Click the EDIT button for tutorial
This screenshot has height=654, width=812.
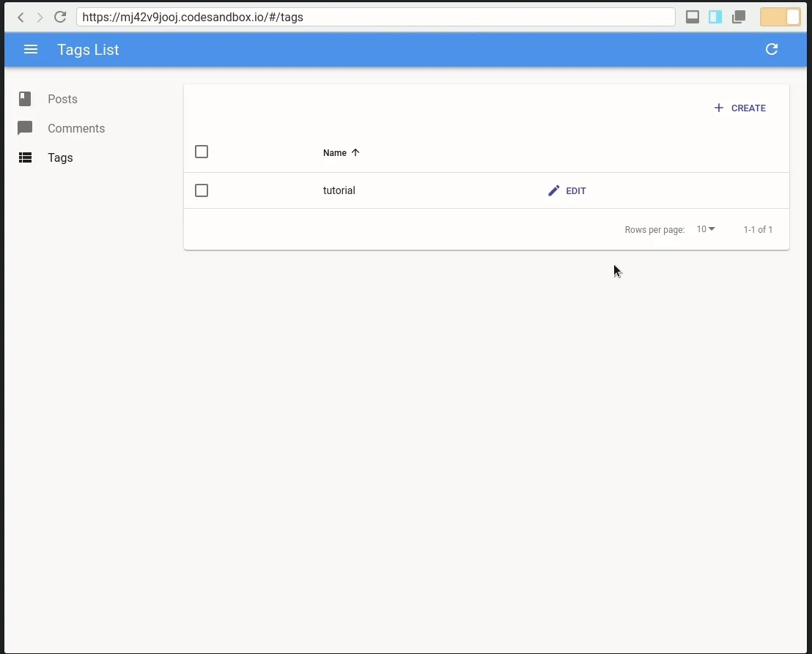[567, 190]
